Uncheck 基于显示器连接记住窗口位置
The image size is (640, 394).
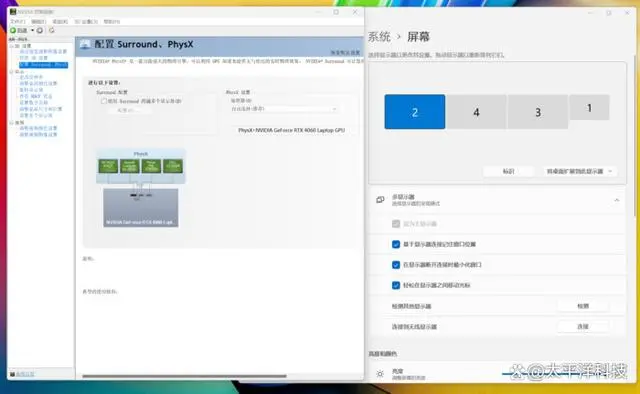(396, 244)
